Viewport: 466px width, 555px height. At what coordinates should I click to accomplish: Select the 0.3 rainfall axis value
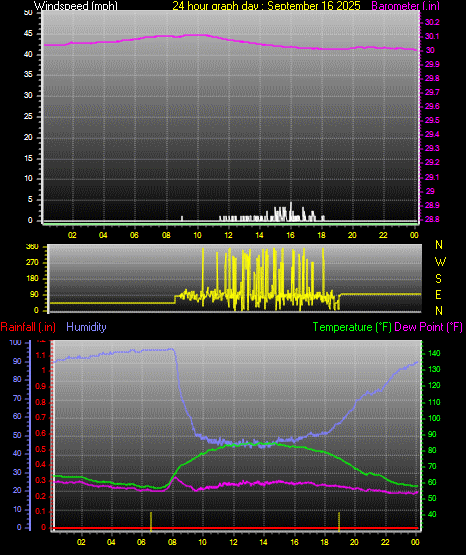point(41,480)
